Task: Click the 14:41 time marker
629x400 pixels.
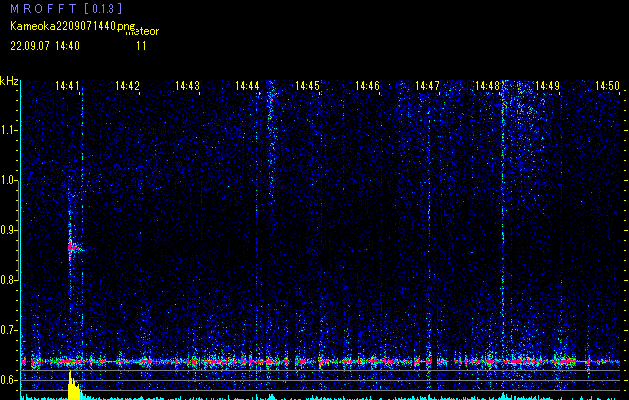Action: pyautogui.click(x=67, y=86)
